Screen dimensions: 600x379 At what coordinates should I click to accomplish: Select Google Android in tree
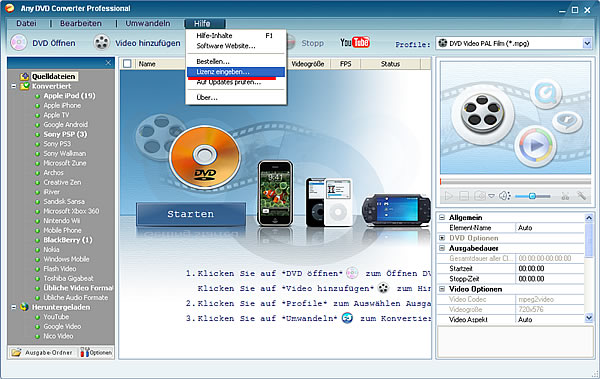pos(65,124)
